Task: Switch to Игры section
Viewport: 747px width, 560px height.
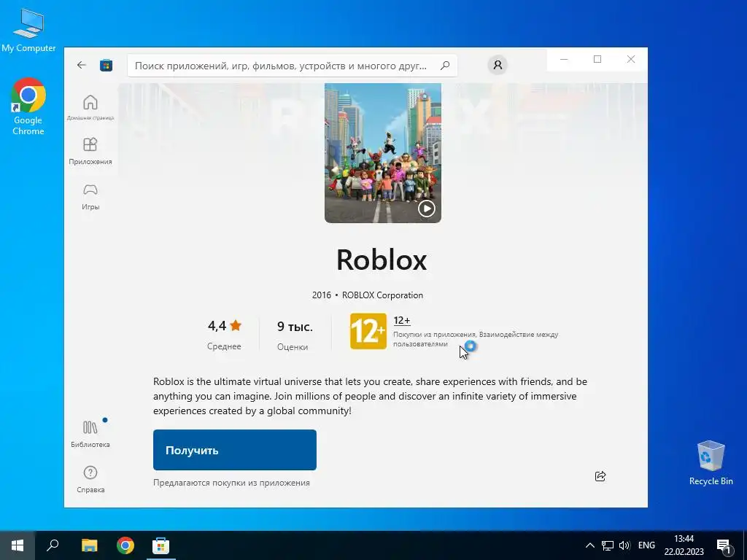Action: 90,197
